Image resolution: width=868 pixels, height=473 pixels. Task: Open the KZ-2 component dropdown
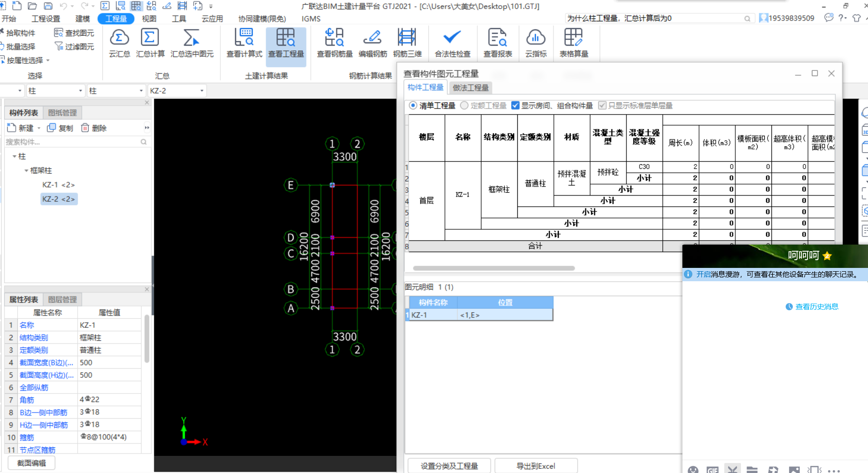click(202, 90)
